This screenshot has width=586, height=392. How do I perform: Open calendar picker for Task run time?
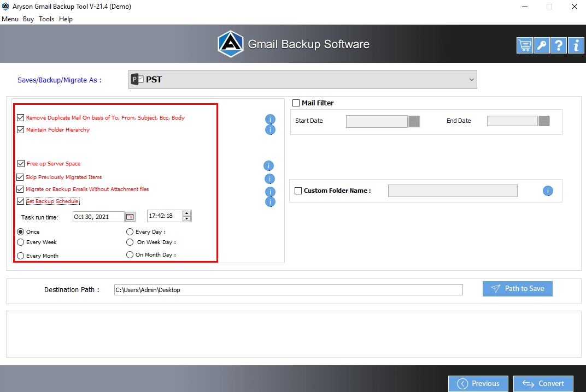point(130,217)
